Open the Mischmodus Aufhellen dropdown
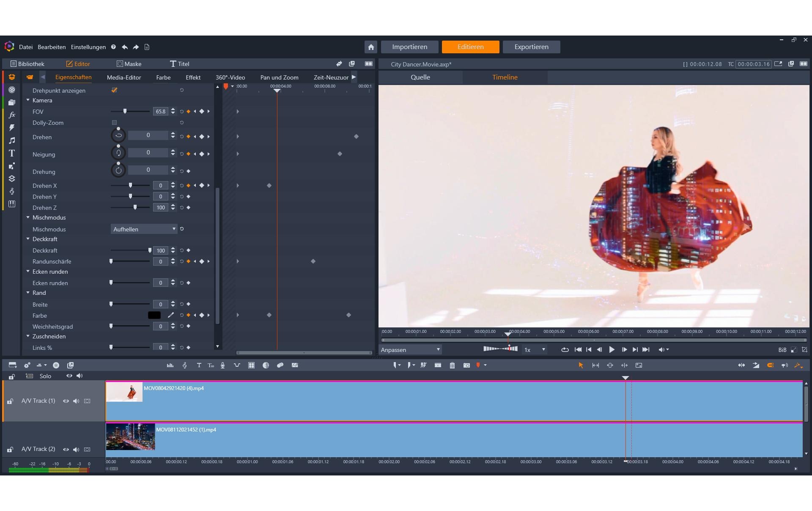 [144, 229]
